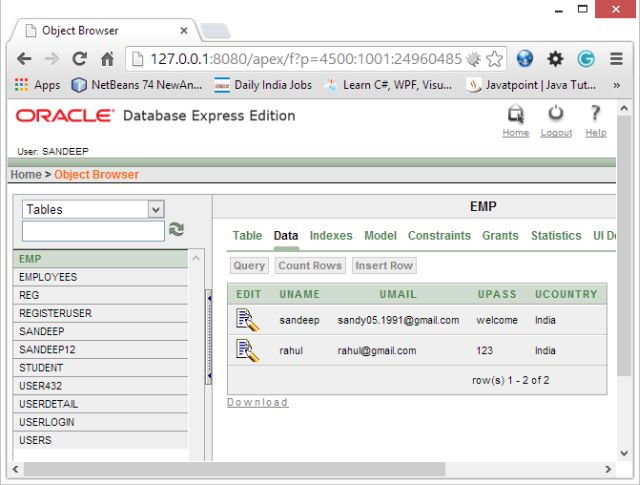Select the USERDETAIL table

(101, 404)
